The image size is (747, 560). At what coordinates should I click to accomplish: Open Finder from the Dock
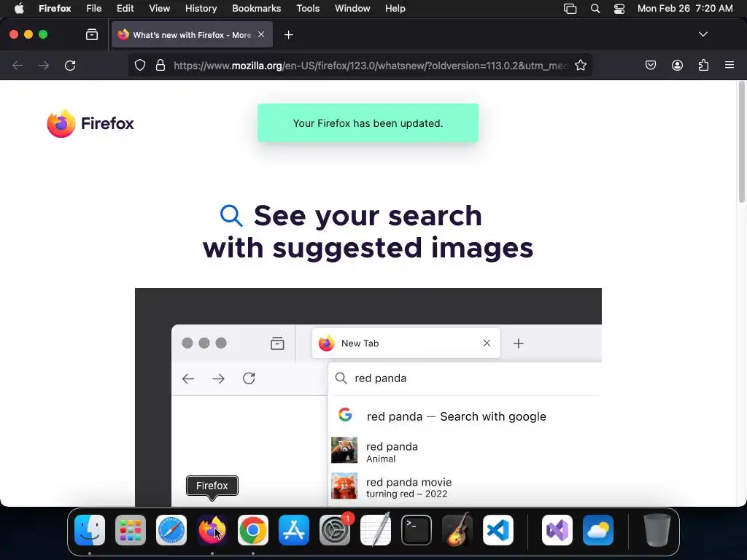click(90, 530)
